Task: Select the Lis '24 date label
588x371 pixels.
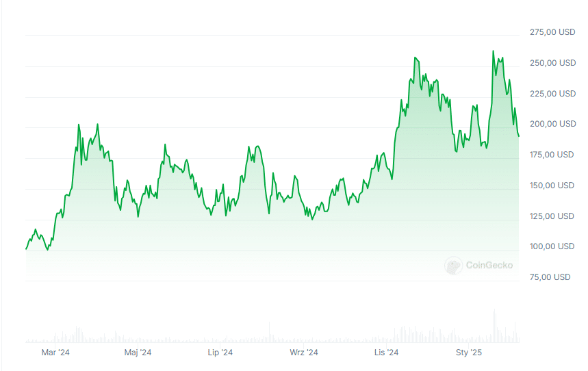Action: click(x=386, y=353)
